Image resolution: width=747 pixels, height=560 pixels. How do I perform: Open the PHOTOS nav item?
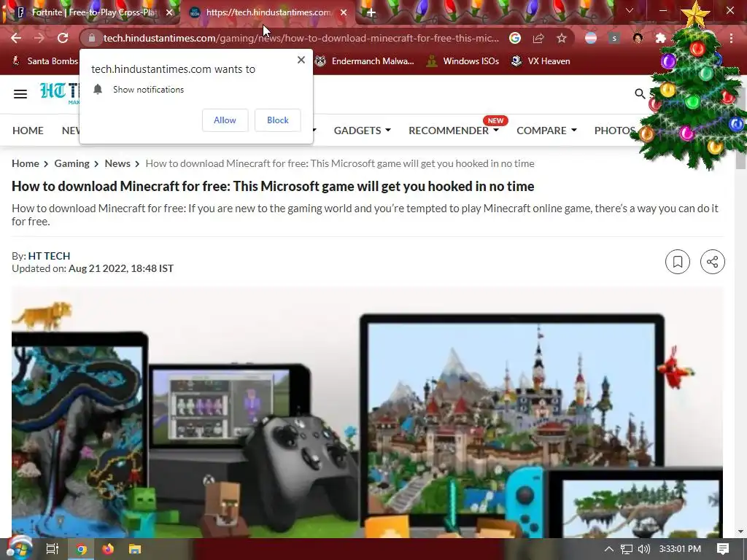click(614, 131)
